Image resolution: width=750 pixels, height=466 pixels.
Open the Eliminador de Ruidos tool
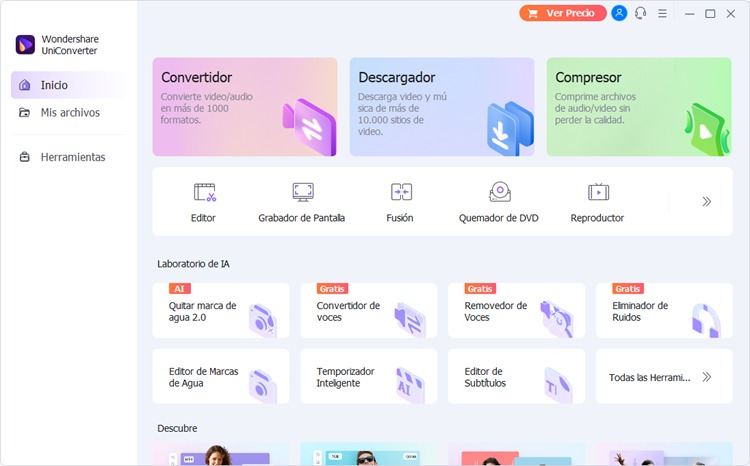click(664, 311)
